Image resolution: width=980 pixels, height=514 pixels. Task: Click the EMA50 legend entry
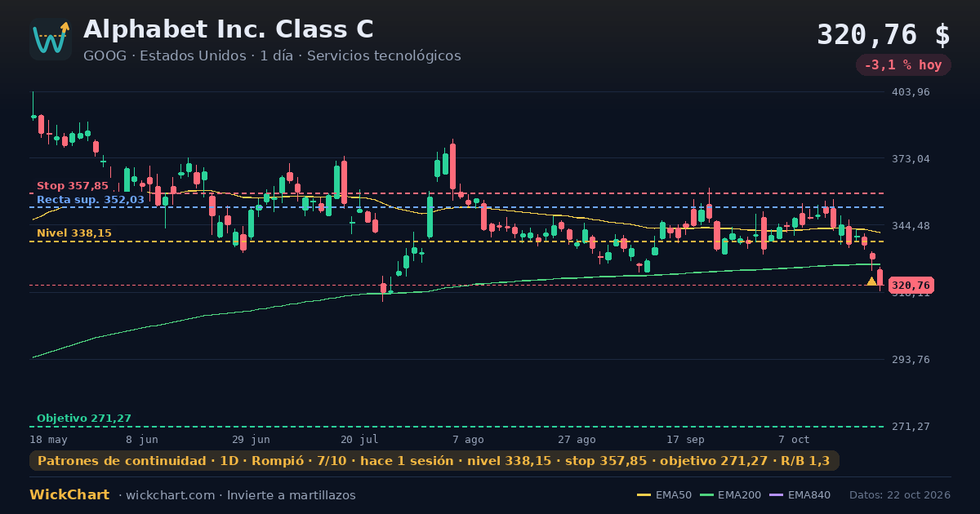(x=665, y=495)
